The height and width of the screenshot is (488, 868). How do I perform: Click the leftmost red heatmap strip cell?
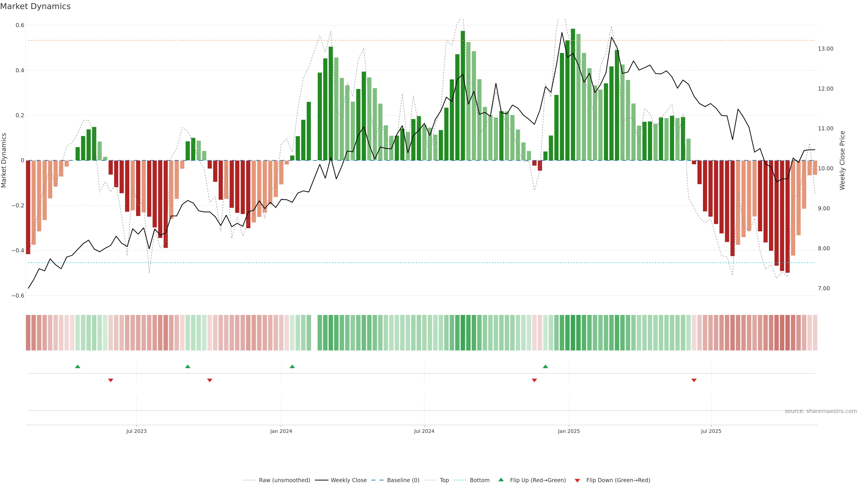tap(28, 333)
